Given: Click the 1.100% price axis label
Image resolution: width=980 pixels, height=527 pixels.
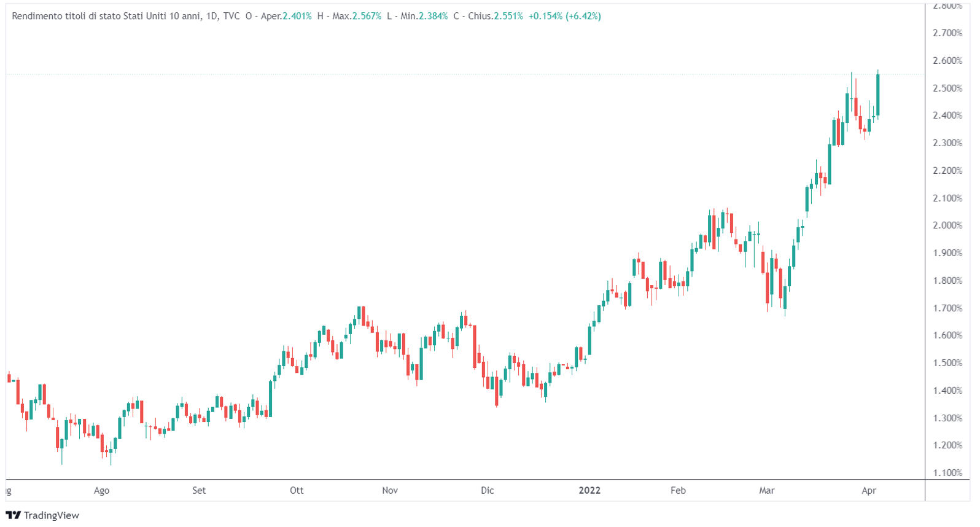Looking at the screenshot, I should tap(947, 473).
